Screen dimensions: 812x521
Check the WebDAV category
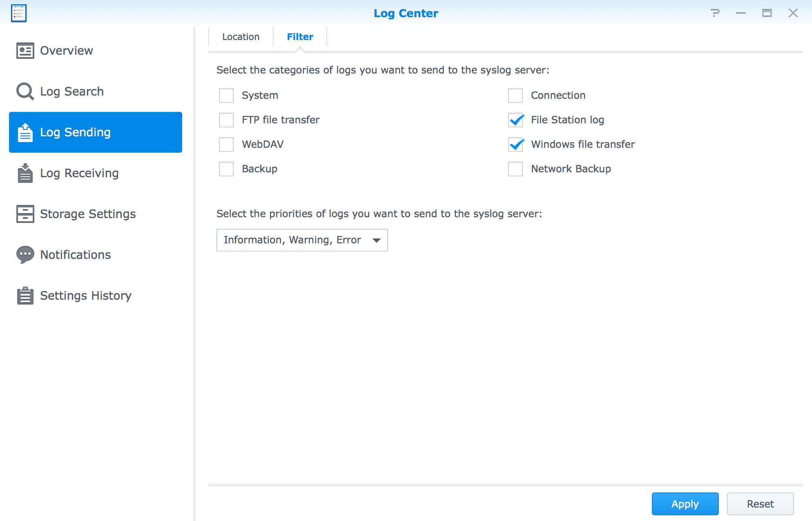click(226, 144)
